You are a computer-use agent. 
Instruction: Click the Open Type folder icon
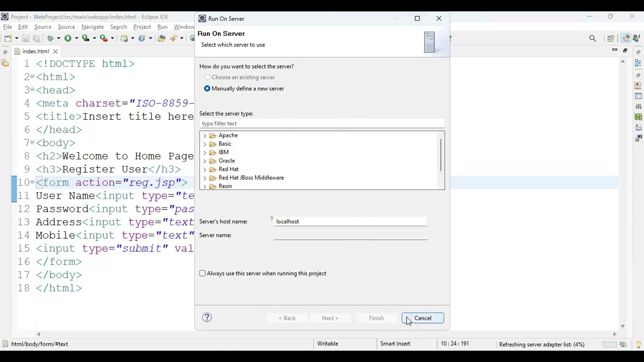162,38
